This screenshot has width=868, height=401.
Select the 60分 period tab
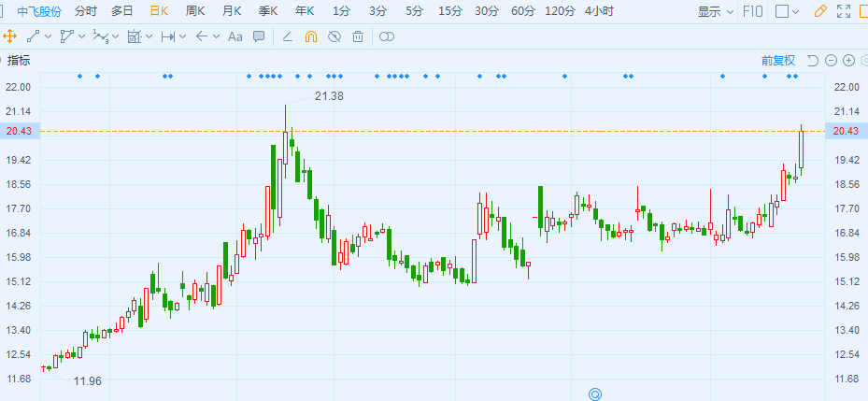pos(523,11)
